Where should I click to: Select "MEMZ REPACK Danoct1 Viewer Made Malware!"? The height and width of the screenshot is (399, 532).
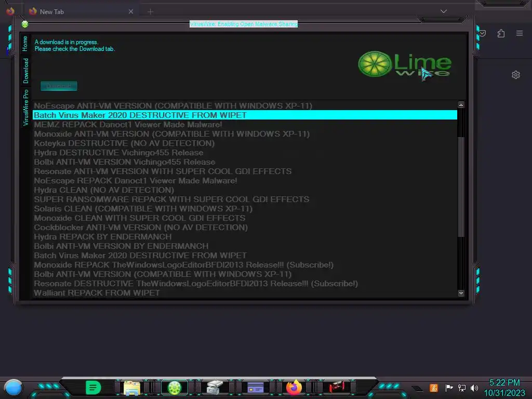245,125
